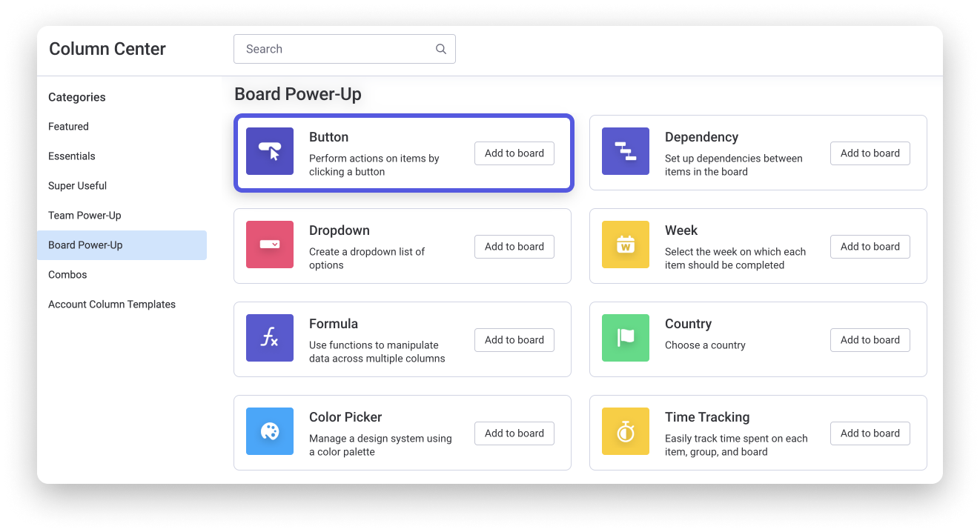
Task: Click 'Manage a design system' description
Action: coord(380,445)
